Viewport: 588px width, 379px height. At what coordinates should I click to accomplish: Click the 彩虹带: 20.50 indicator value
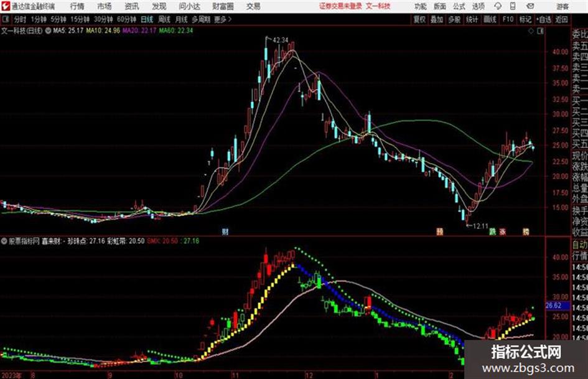[x=126, y=241]
